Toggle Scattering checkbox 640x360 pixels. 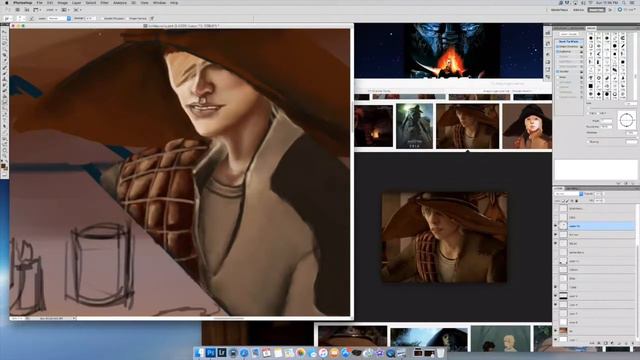(x=558, y=51)
